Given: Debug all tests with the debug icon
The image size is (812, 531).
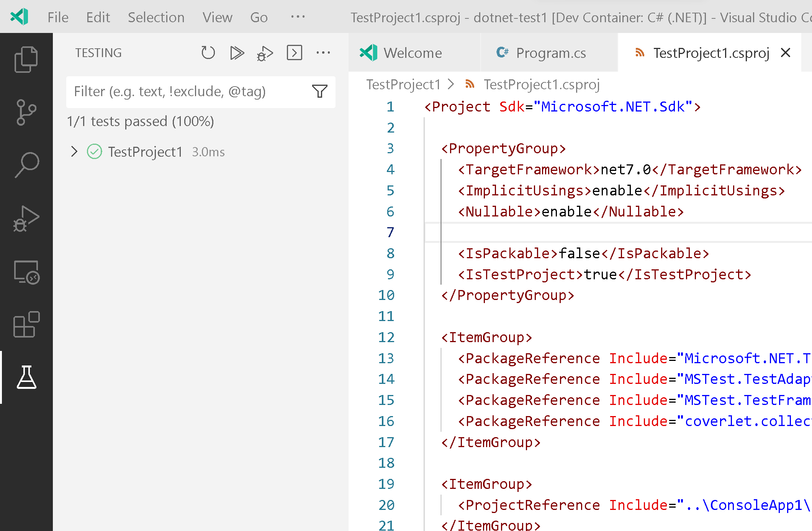Looking at the screenshot, I should coord(265,53).
